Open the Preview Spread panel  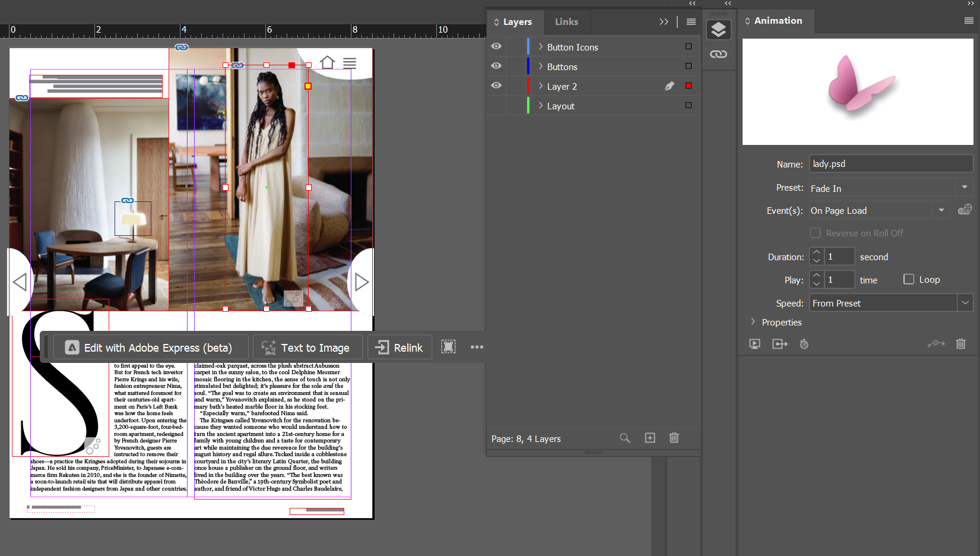pyautogui.click(x=754, y=344)
